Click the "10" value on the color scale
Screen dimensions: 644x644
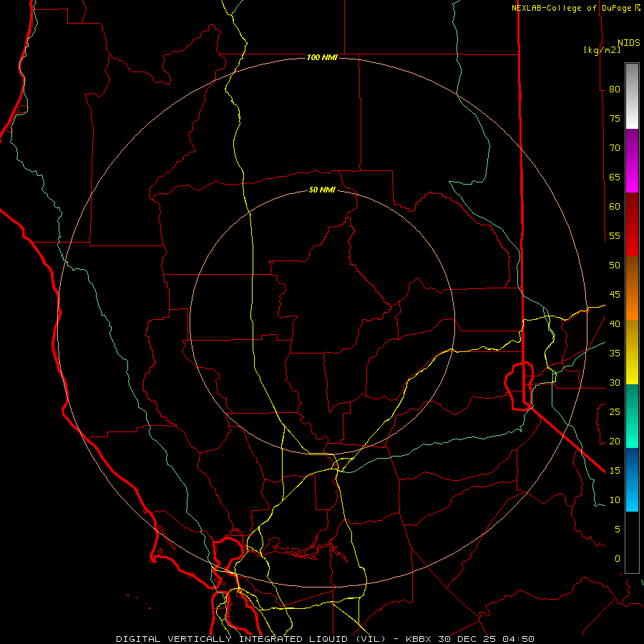pos(615,500)
